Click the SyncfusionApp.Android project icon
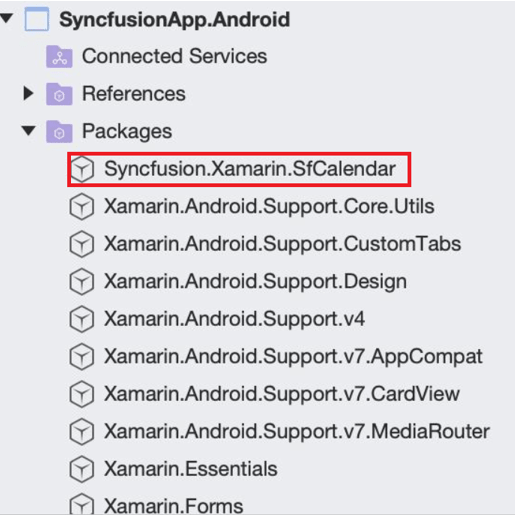The height and width of the screenshot is (515, 515). click(37, 19)
